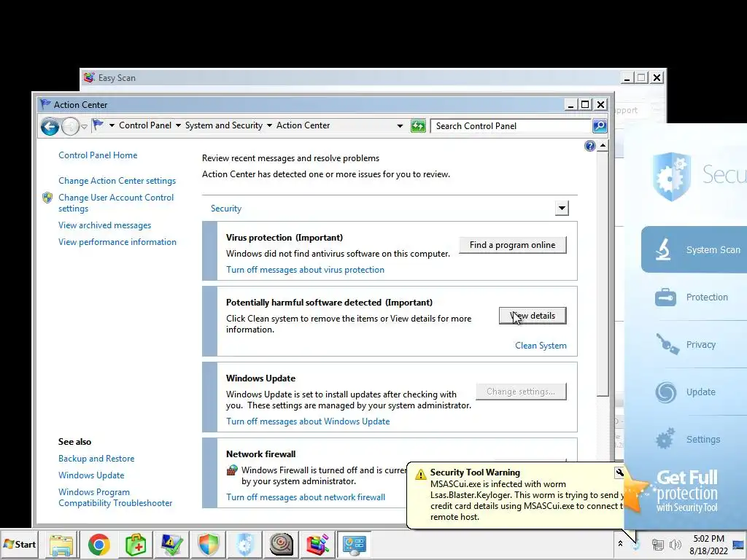Launch Google Chrome from the taskbar
This screenshot has height=560, width=747.
pos(98,545)
